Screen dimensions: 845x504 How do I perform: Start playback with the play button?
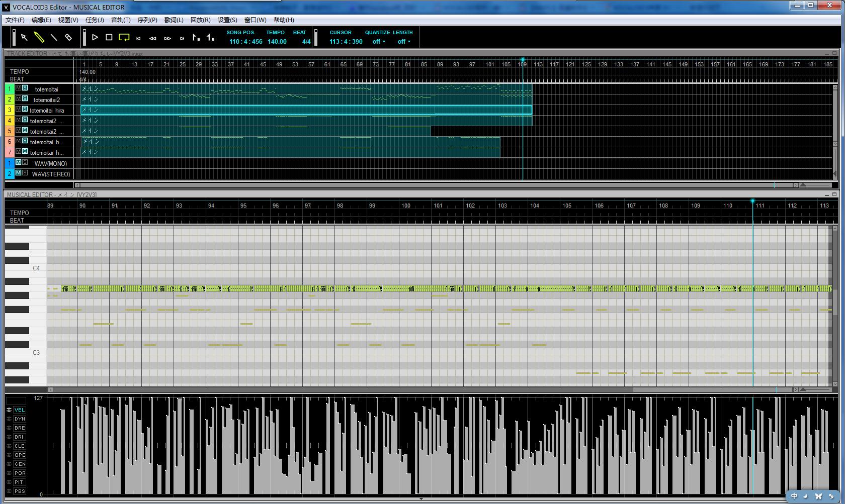tap(95, 38)
